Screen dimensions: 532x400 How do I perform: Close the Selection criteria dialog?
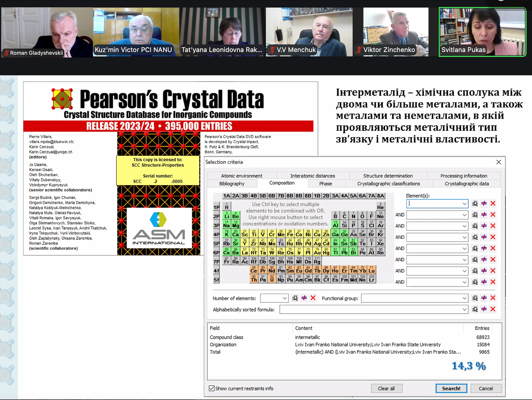point(499,162)
